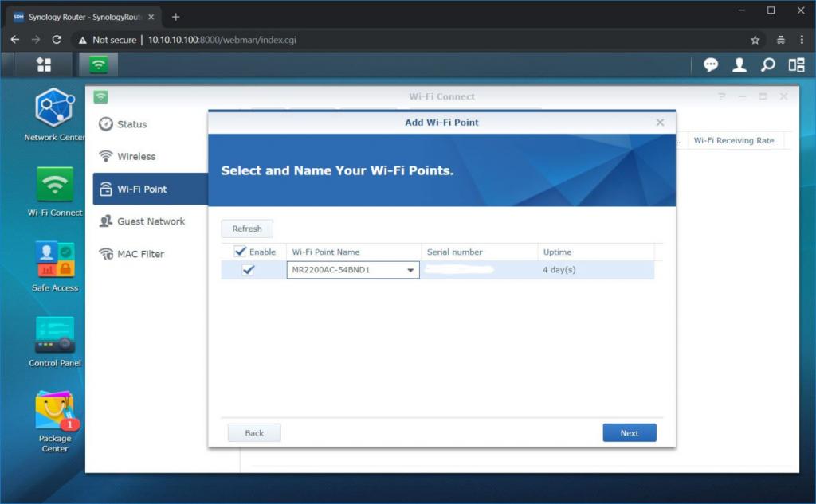Click the Wi-Fi Connect taskbar icon
816x504 pixels.
(x=98, y=64)
